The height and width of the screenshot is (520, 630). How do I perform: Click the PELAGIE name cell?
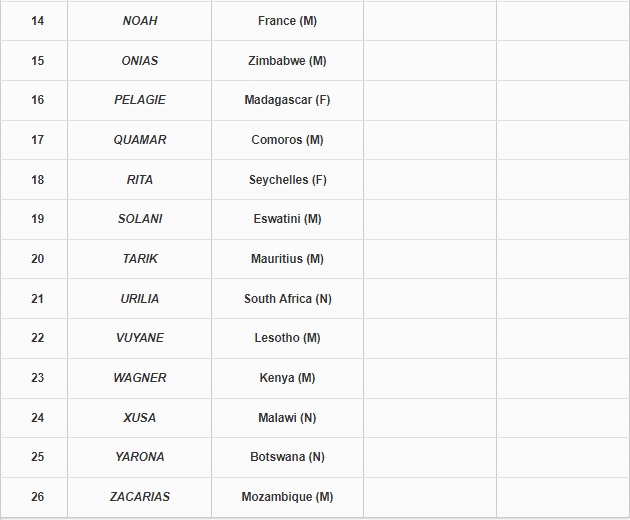click(140, 100)
